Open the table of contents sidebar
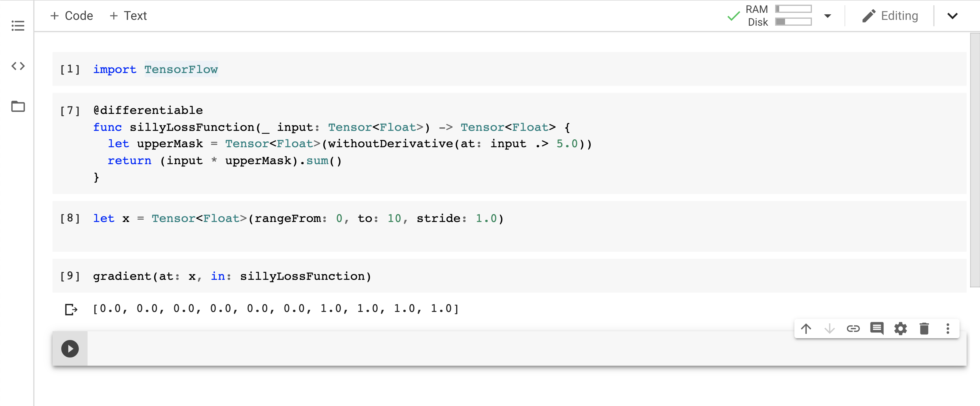This screenshot has width=980, height=406. pyautogui.click(x=18, y=25)
